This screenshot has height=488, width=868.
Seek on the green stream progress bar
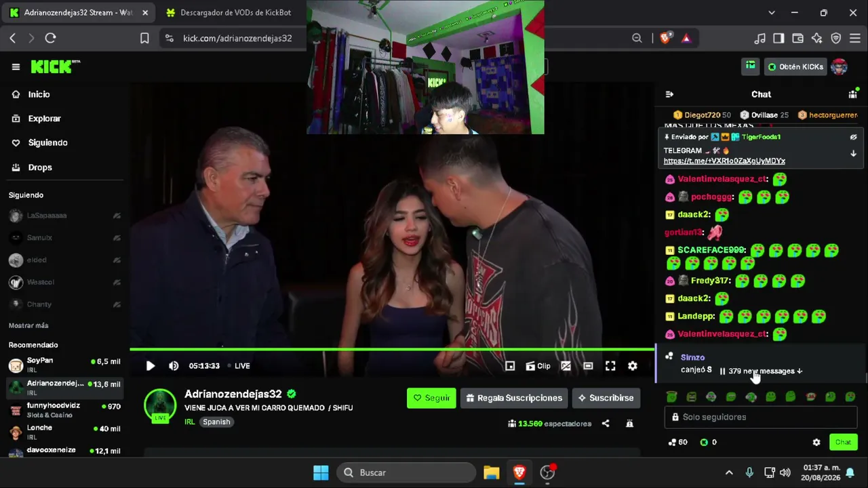pos(392,350)
